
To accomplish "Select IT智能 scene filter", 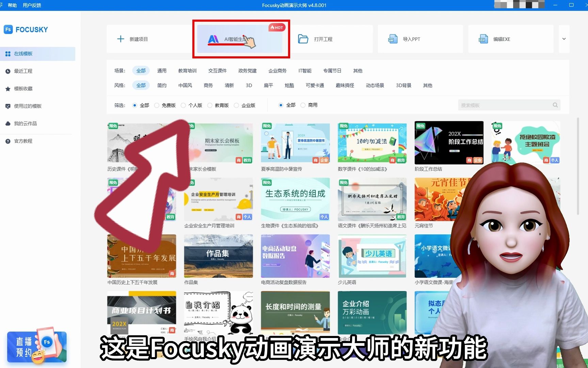I will point(305,71).
